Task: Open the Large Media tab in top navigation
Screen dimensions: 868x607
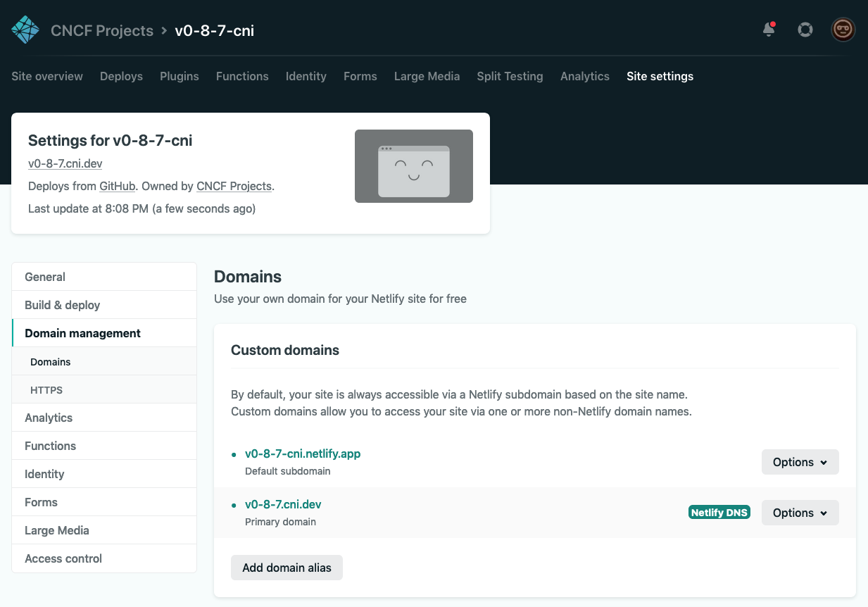Action: (427, 76)
